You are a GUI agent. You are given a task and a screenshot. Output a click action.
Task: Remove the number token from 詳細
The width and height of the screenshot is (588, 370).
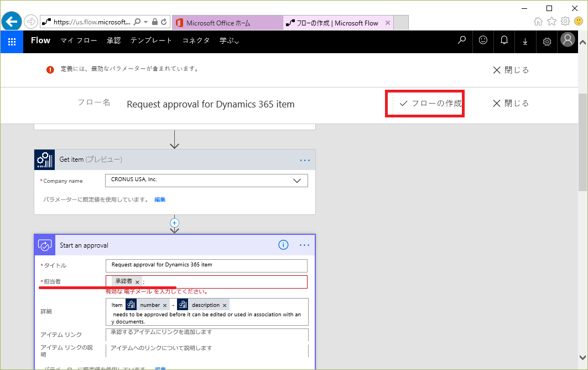(165, 305)
